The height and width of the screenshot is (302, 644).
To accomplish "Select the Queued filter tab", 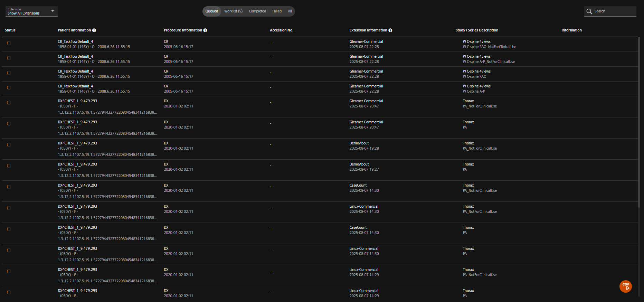I will click(x=212, y=11).
